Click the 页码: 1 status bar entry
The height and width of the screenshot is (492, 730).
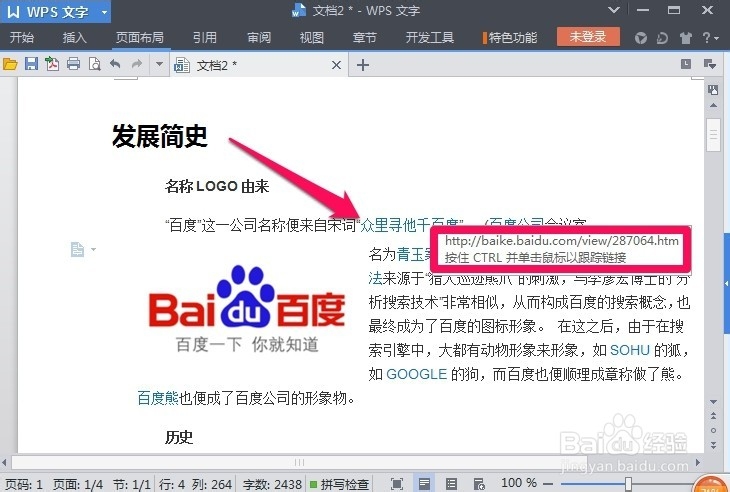point(24,484)
